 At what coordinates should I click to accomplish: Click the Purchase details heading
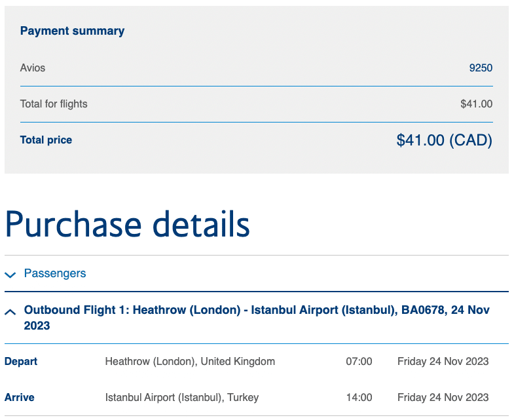(x=127, y=224)
